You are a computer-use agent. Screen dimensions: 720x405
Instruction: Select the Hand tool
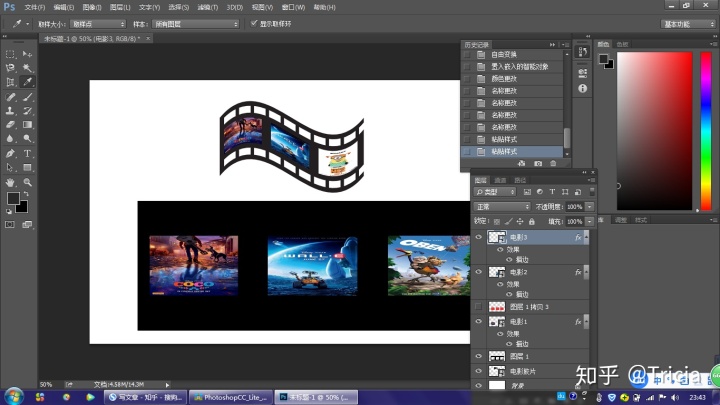click(10, 182)
